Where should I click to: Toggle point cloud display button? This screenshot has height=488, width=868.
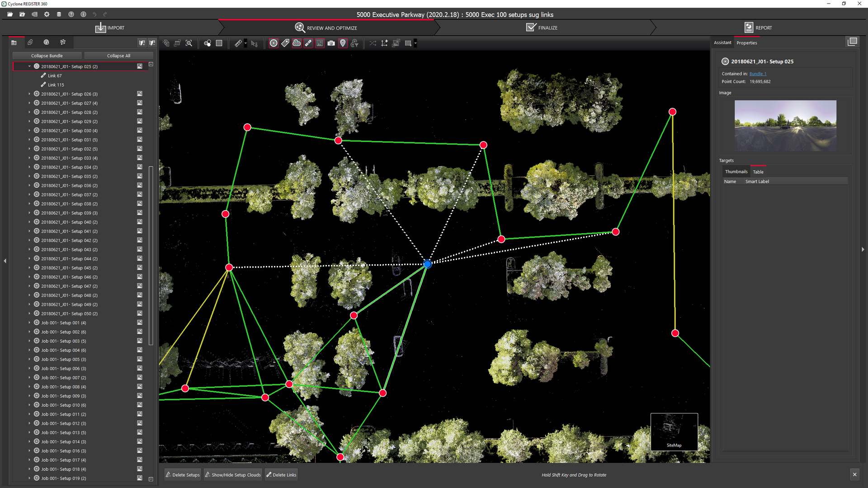(x=297, y=43)
